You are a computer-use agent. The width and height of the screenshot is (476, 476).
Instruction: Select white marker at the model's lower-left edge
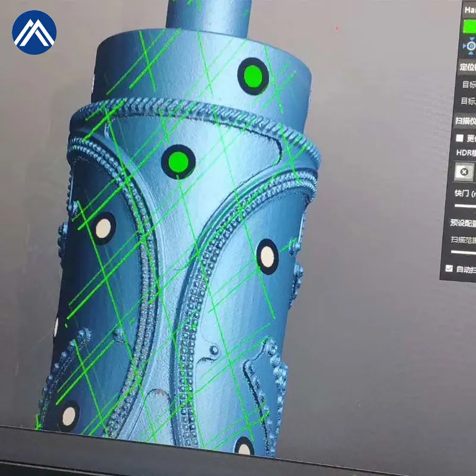point(68,415)
